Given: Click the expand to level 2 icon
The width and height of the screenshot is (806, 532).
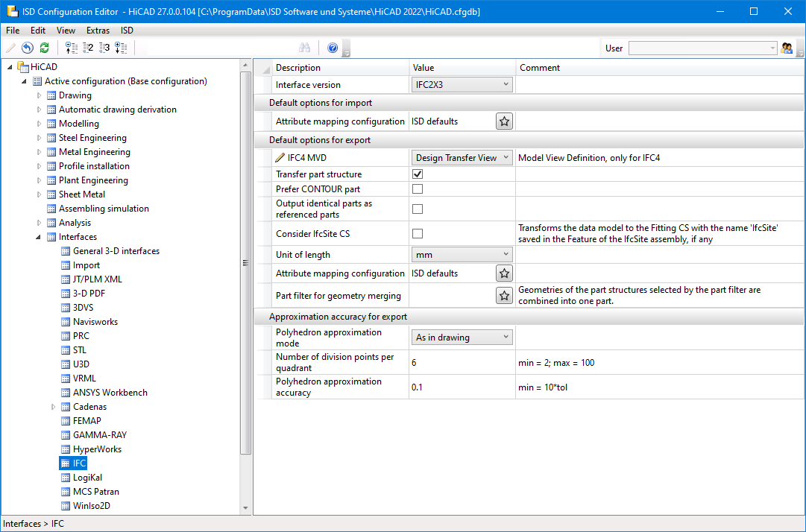Looking at the screenshot, I should tap(88, 48).
